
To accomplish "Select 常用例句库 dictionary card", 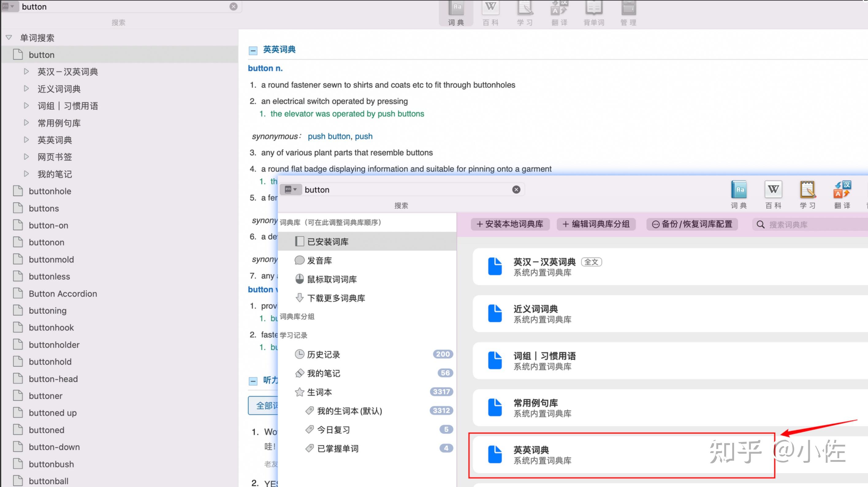I will 670,408.
